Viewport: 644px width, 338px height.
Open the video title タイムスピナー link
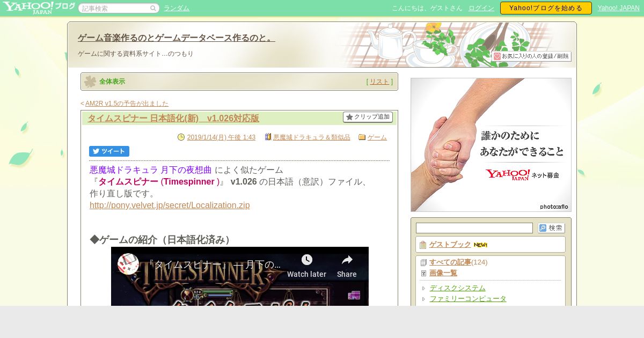(215, 264)
